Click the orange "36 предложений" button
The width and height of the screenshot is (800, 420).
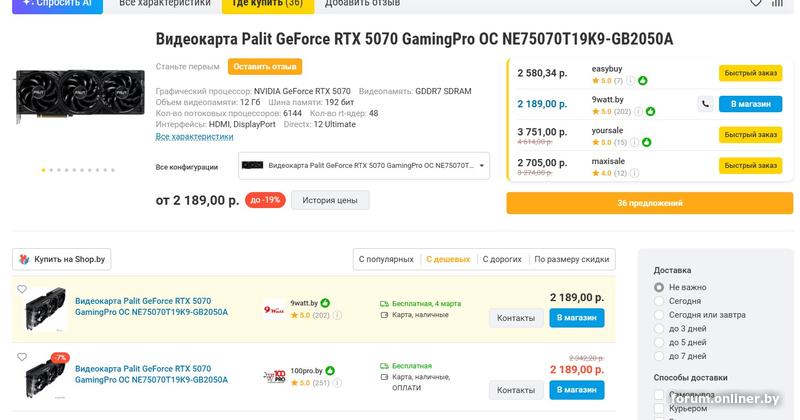[x=649, y=203]
